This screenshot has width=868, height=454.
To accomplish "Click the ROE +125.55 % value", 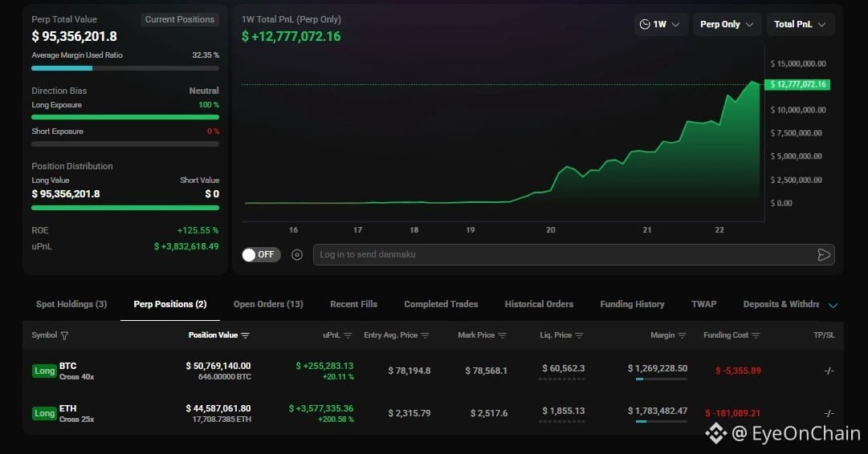I will pyautogui.click(x=198, y=230).
